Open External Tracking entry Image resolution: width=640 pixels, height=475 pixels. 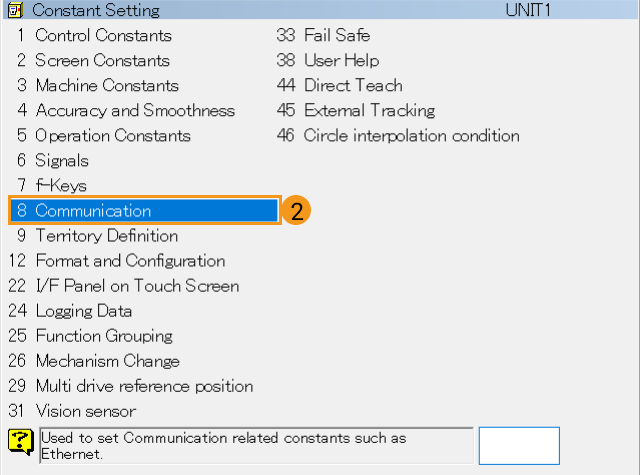(368, 110)
